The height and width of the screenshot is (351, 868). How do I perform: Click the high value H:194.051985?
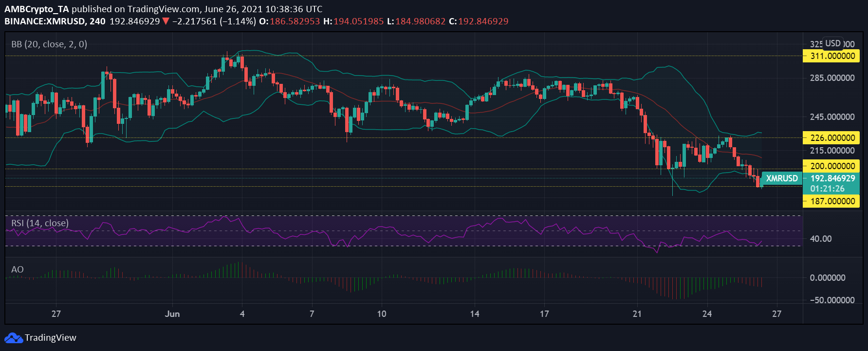pos(353,21)
